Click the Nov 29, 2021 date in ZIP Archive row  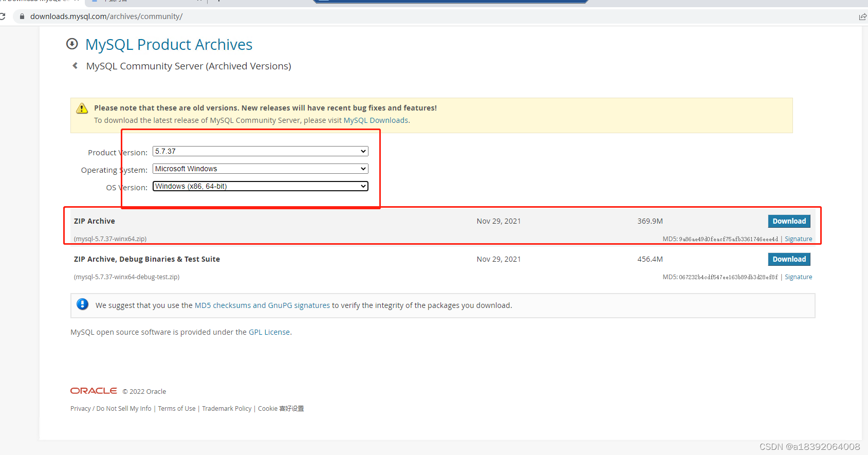498,221
